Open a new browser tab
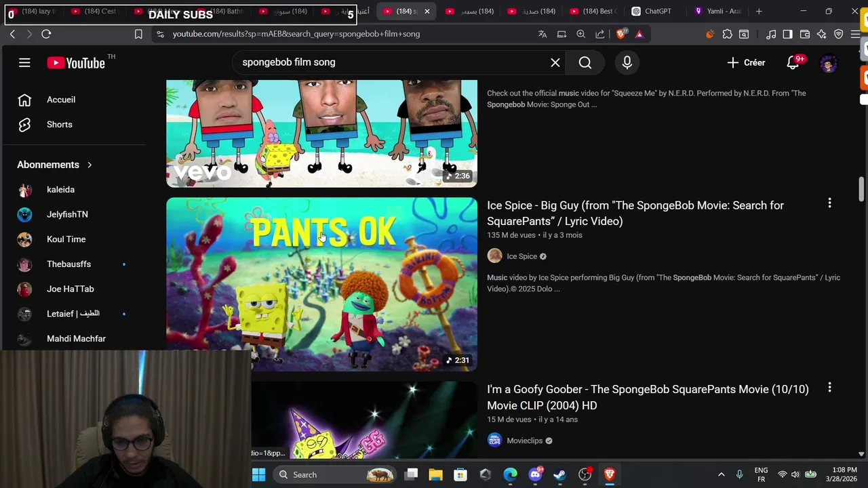Viewport: 868px width, 488px height. click(x=759, y=12)
